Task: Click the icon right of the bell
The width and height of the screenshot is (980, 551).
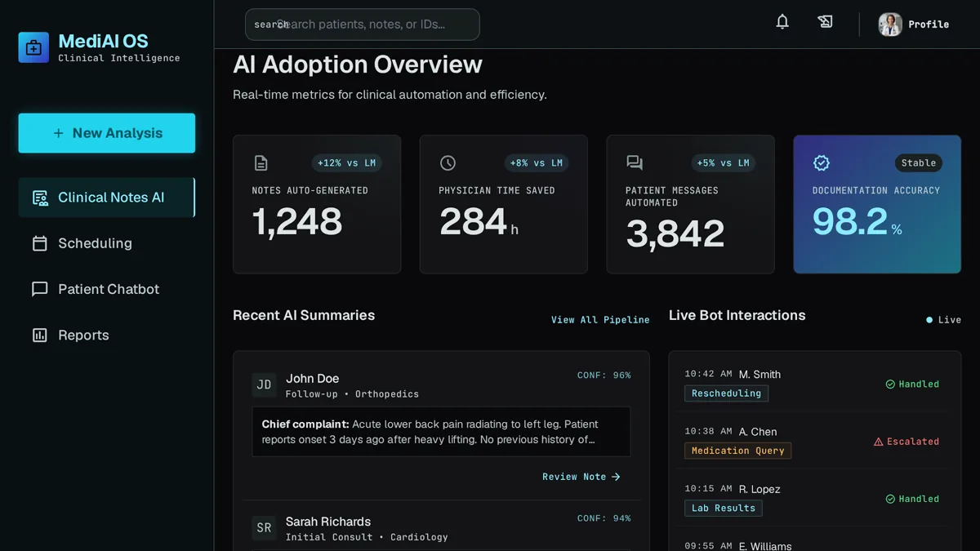Action: pos(826,22)
